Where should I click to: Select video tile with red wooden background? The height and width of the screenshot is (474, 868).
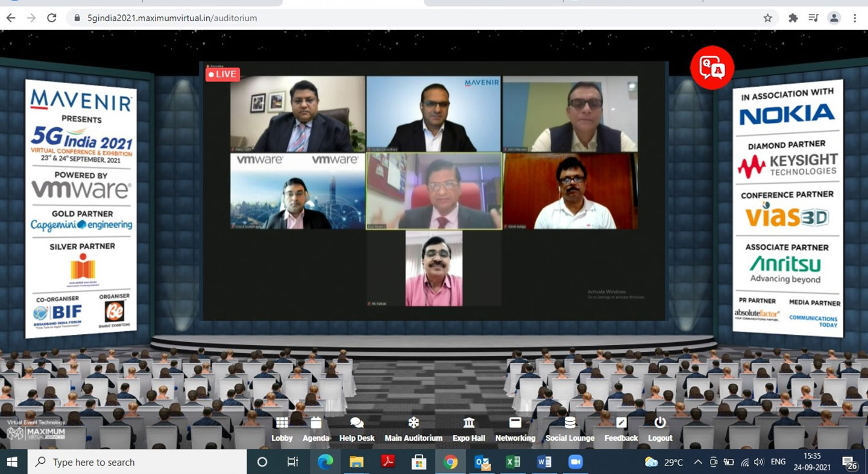click(x=570, y=191)
